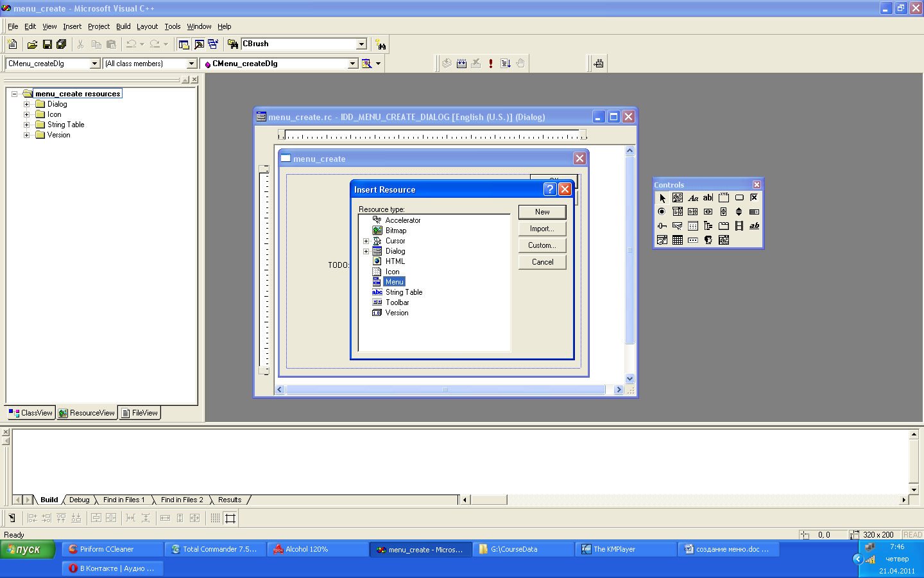Switch to the Find in Files 1 tab
Image resolution: width=924 pixels, height=578 pixels.
(x=124, y=500)
